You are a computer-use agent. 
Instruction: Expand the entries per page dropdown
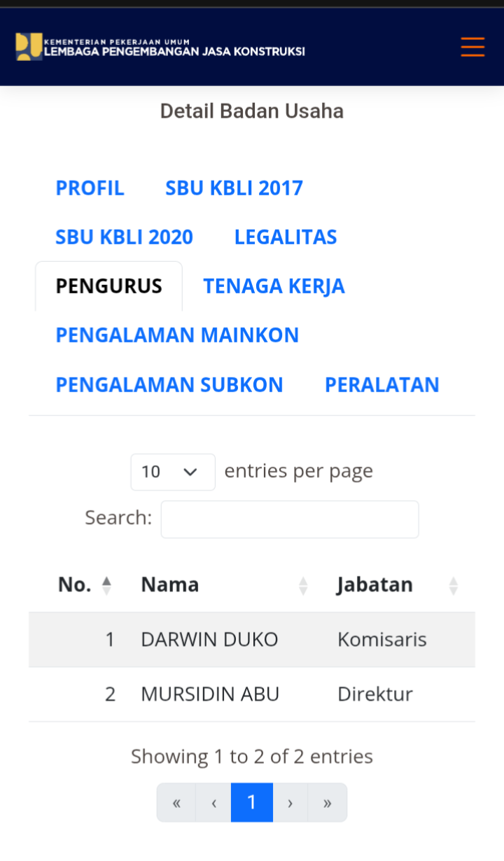click(x=172, y=472)
